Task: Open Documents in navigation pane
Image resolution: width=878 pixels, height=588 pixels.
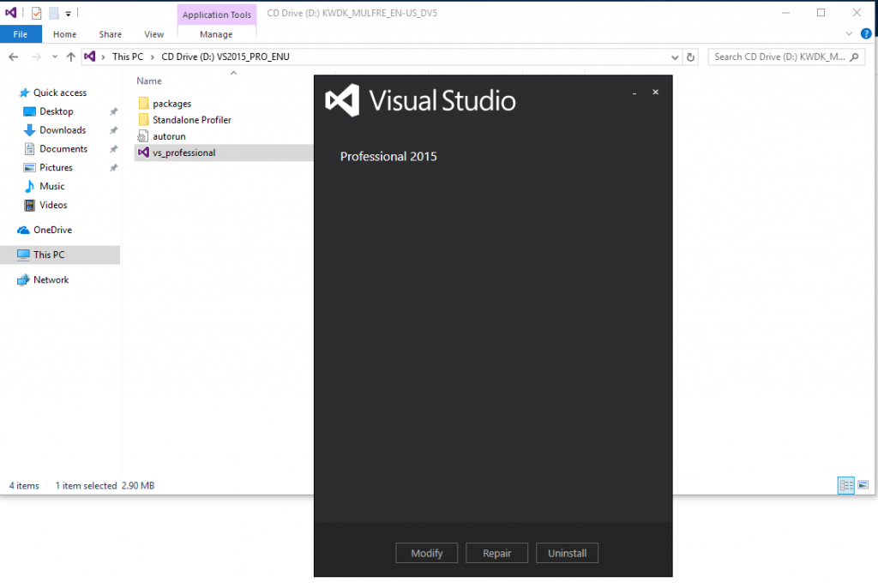Action: [x=63, y=149]
